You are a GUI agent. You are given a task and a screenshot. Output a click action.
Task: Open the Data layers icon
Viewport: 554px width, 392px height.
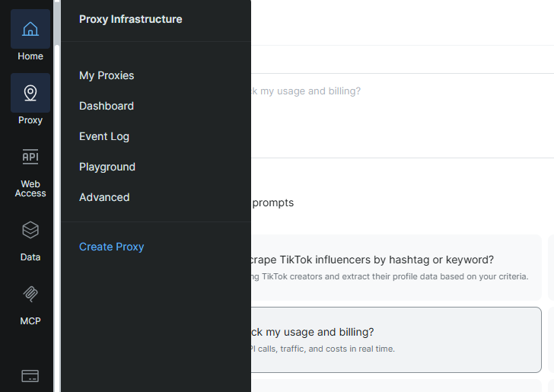(x=30, y=229)
